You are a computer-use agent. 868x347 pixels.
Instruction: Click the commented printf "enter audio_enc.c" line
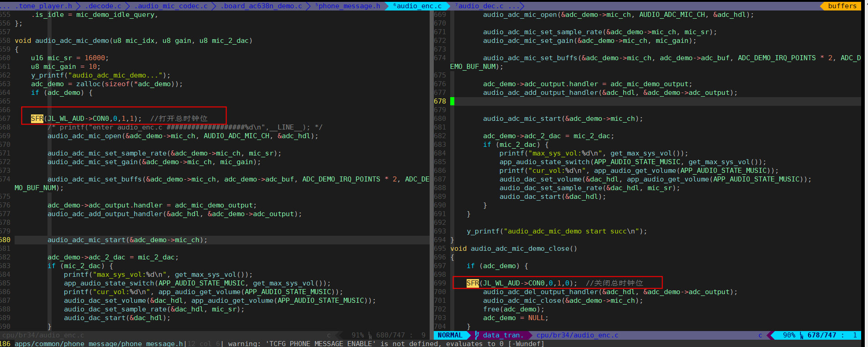pyautogui.click(x=185, y=127)
